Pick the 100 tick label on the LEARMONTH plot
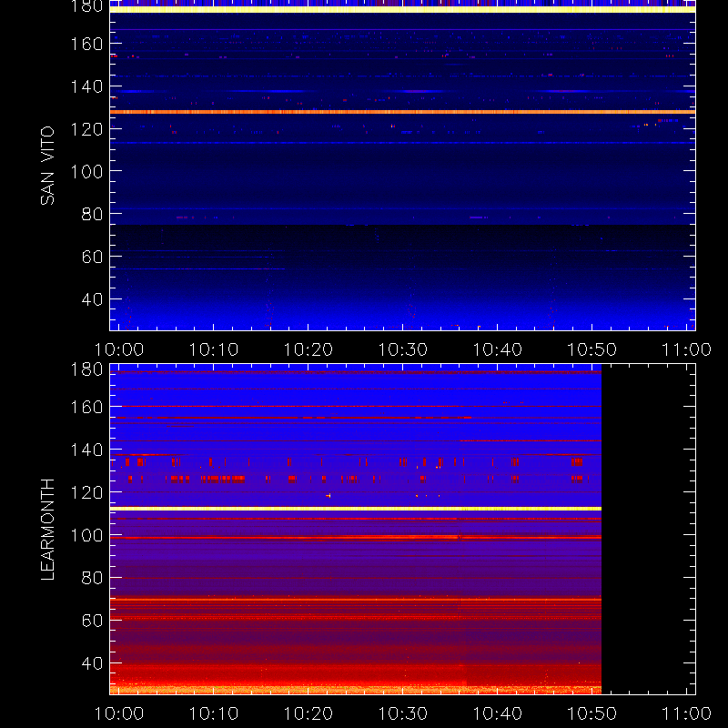The height and width of the screenshot is (728, 728). [86, 535]
